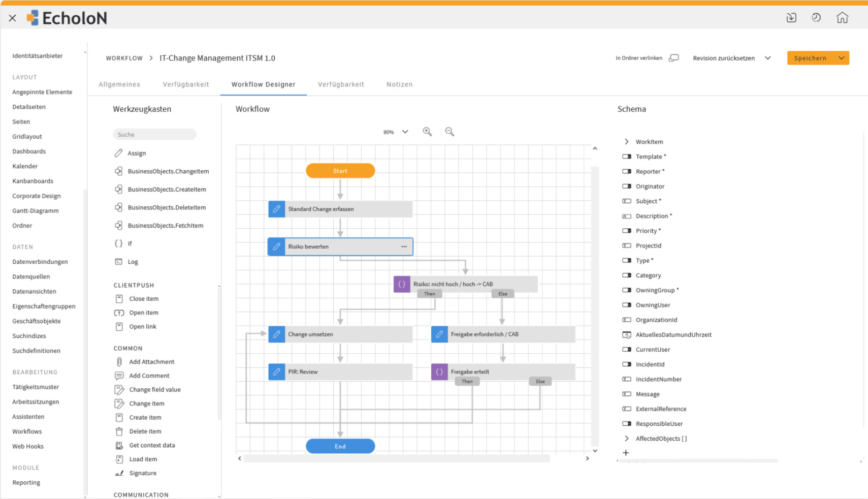Open Workflows in the sidebar
The width and height of the screenshot is (868, 499).
coord(27,431)
